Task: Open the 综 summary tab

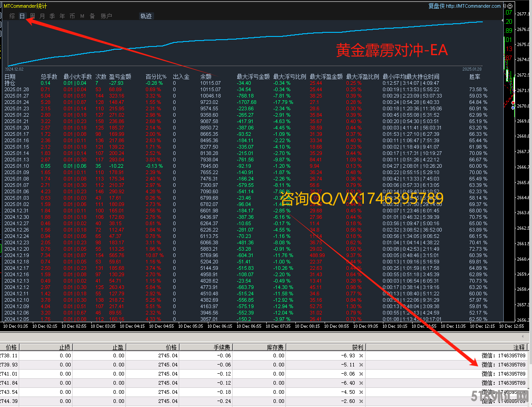Action: tap(12, 16)
